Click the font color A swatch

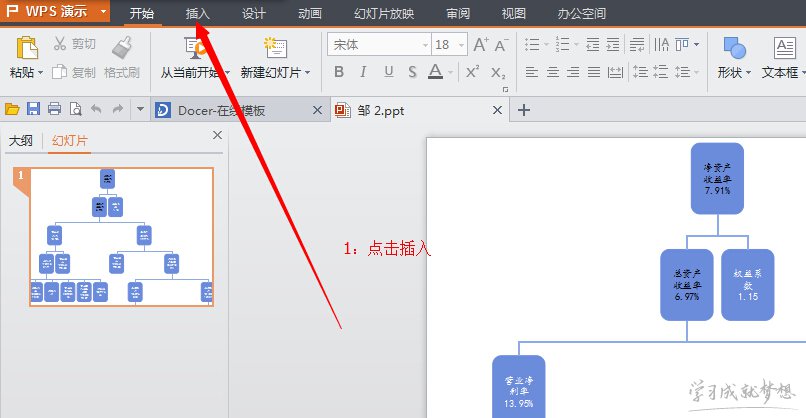(x=435, y=71)
